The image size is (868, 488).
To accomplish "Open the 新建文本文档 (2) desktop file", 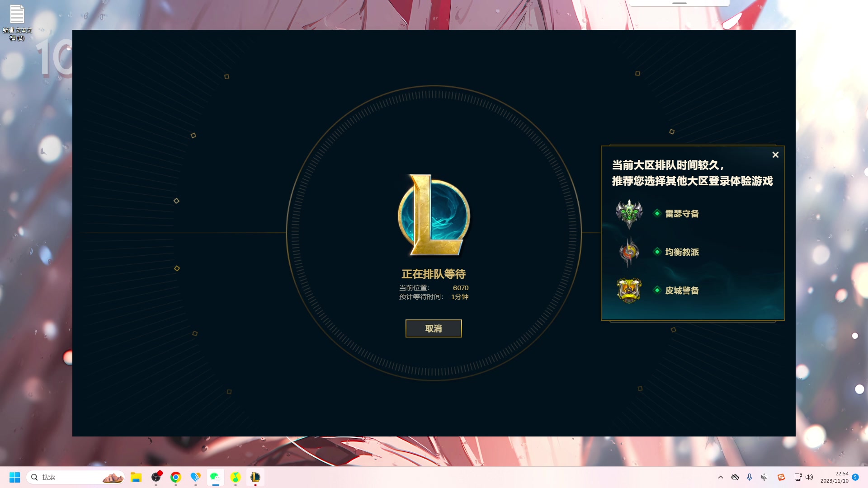I will point(17,23).
